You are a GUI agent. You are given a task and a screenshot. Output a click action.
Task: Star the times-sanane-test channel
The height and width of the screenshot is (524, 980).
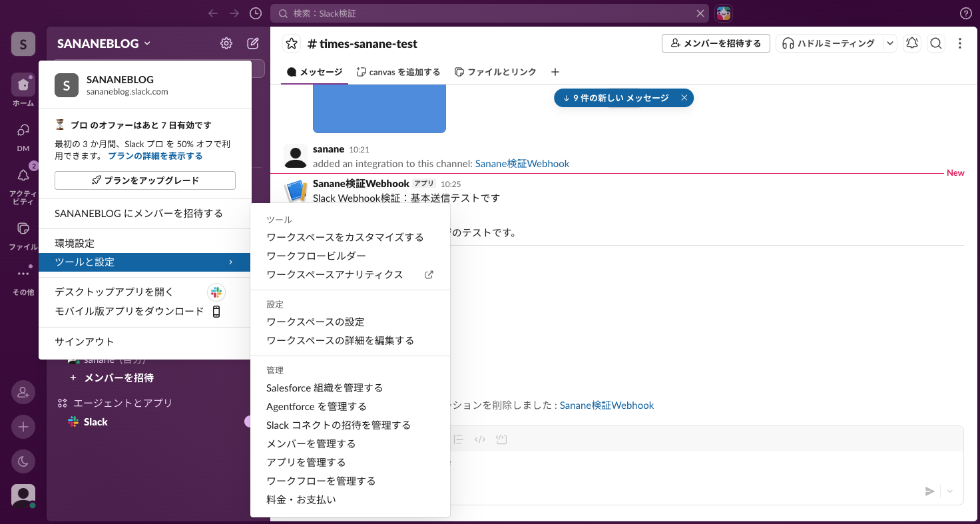[x=292, y=43]
